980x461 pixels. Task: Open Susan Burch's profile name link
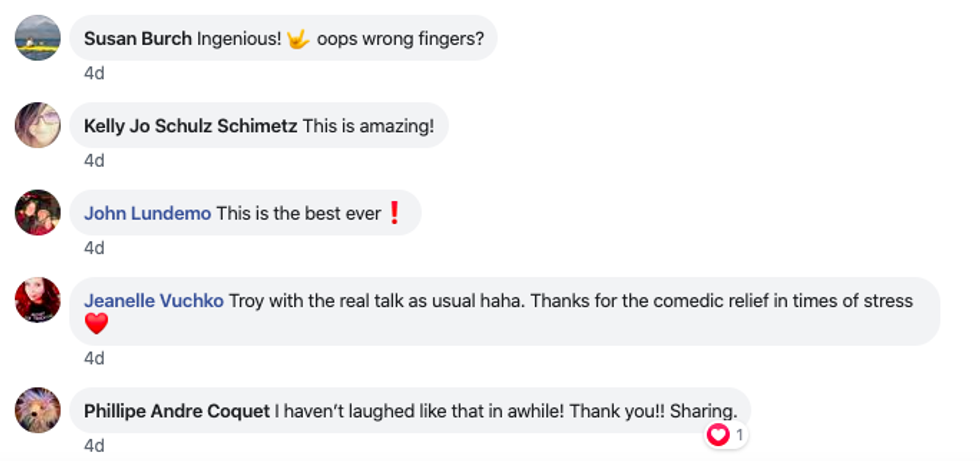pyautogui.click(x=137, y=39)
